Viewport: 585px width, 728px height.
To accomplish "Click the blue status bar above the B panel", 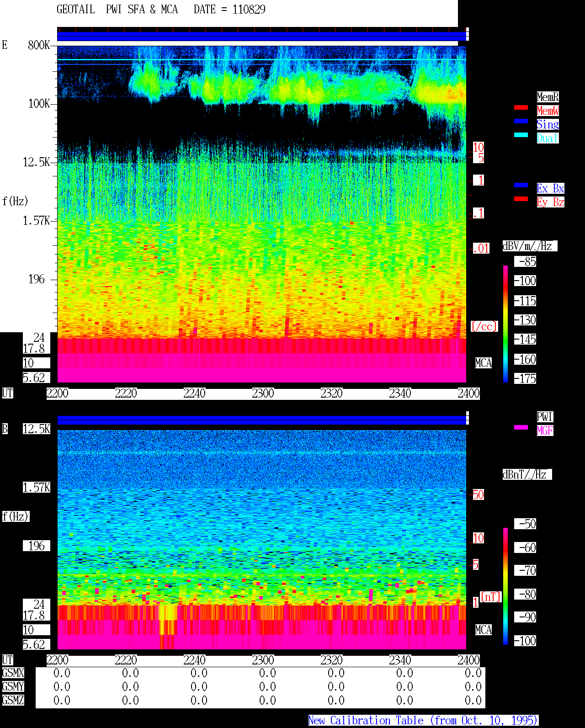I will pyautogui.click(x=261, y=420).
